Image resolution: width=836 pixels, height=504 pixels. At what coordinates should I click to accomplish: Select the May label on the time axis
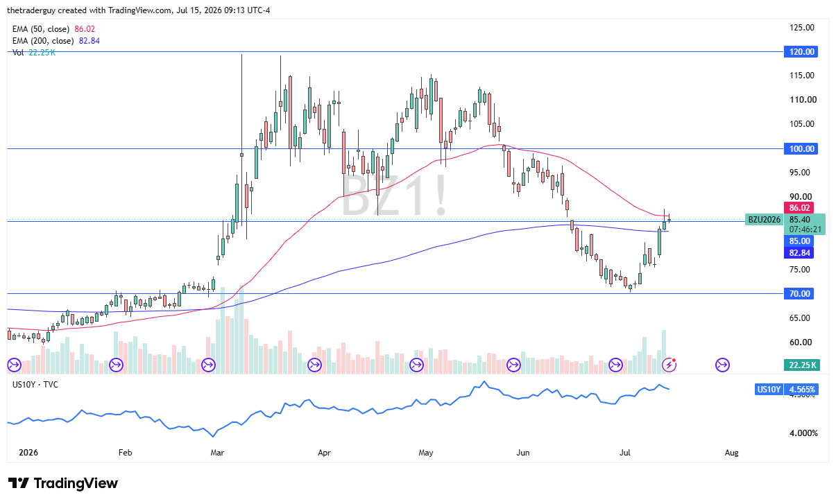pos(426,453)
